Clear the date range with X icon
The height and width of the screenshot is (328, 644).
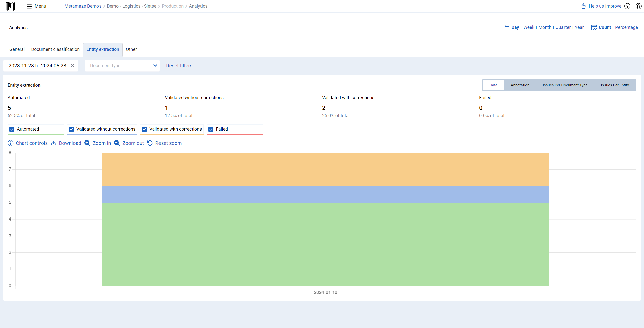tap(72, 66)
